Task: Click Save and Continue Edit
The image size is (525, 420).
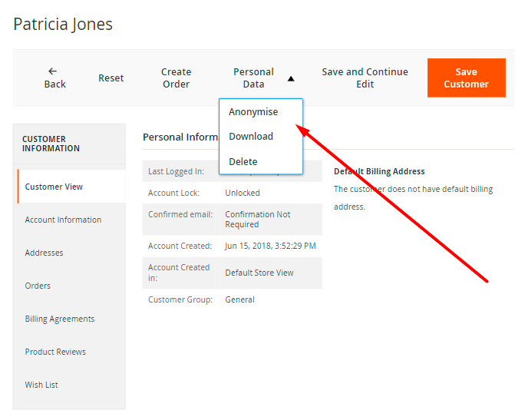Action: click(365, 78)
